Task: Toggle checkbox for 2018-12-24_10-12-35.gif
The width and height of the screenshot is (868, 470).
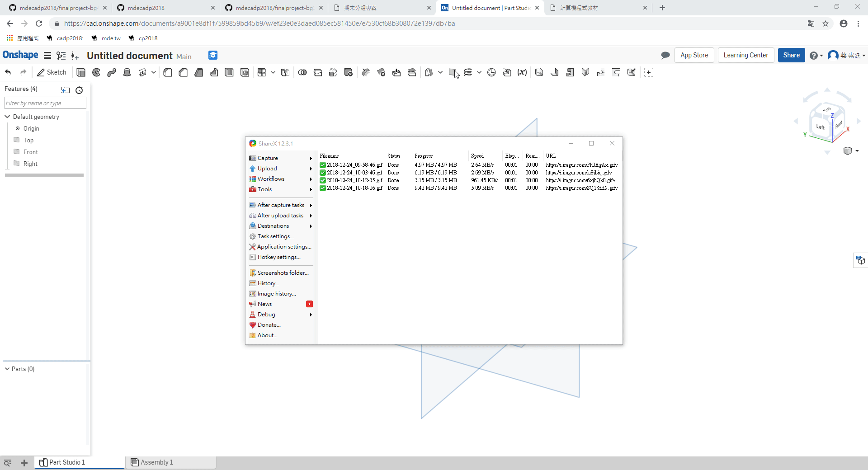Action: [323, 180]
